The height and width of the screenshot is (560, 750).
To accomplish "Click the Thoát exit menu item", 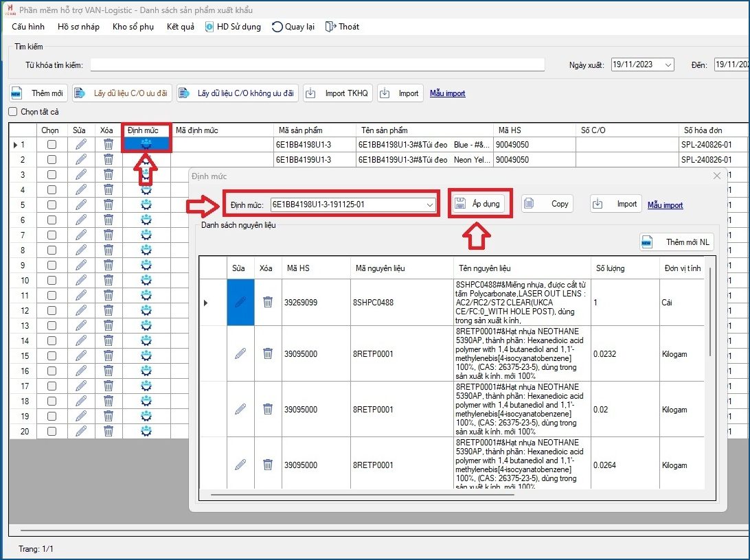I will click(342, 27).
